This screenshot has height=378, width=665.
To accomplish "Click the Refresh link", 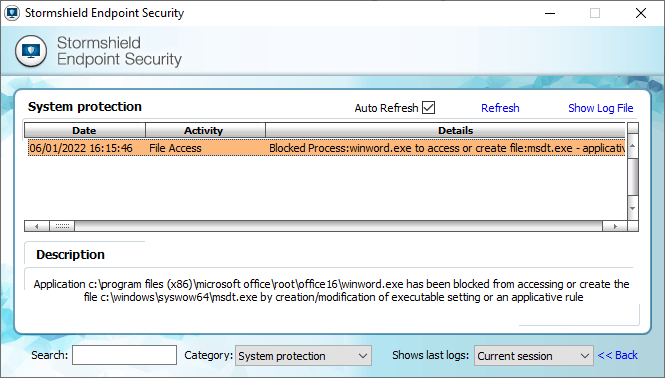I will pyautogui.click(x=500, y=108).
